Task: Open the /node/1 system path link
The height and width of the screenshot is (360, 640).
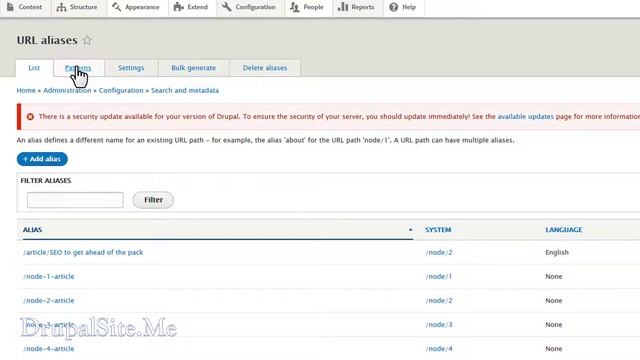Action: click(439, 276)
